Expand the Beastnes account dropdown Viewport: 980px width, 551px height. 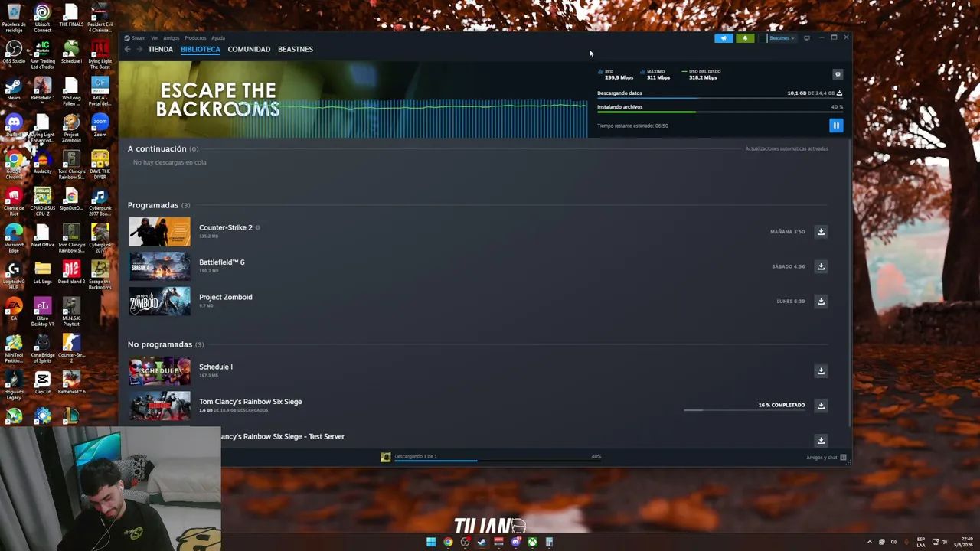coord(781,38)
